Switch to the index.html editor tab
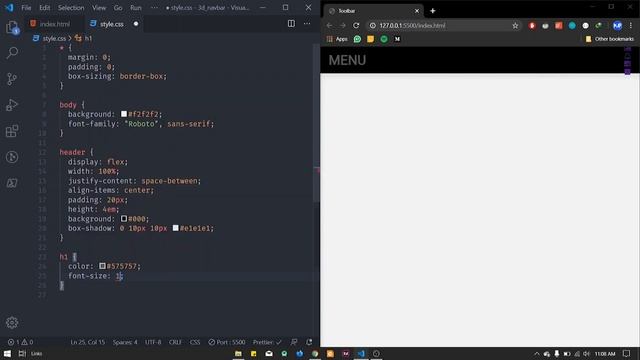The image size is (640, 360). coord(54,24)
